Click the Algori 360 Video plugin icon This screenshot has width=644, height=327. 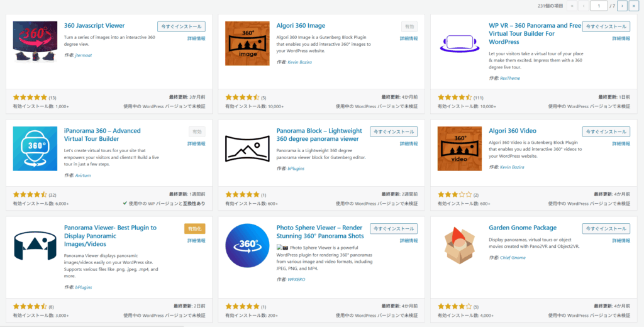459,148
